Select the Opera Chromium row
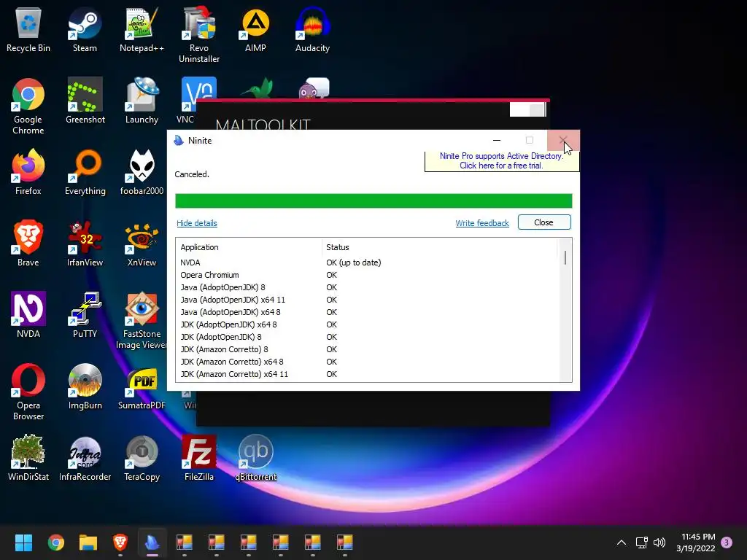This screenshot has width=747, height=560. click(367, 275)
